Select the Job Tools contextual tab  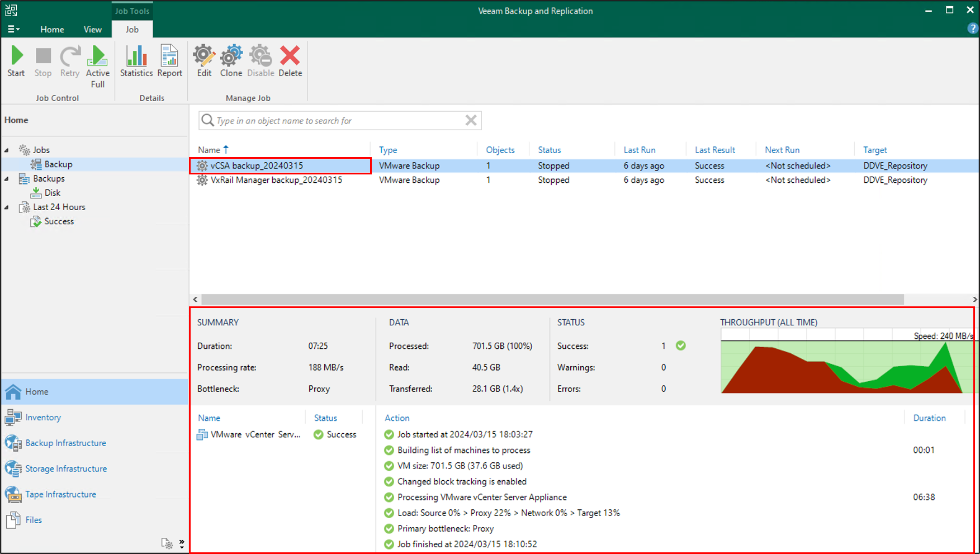tap(132, 11)
